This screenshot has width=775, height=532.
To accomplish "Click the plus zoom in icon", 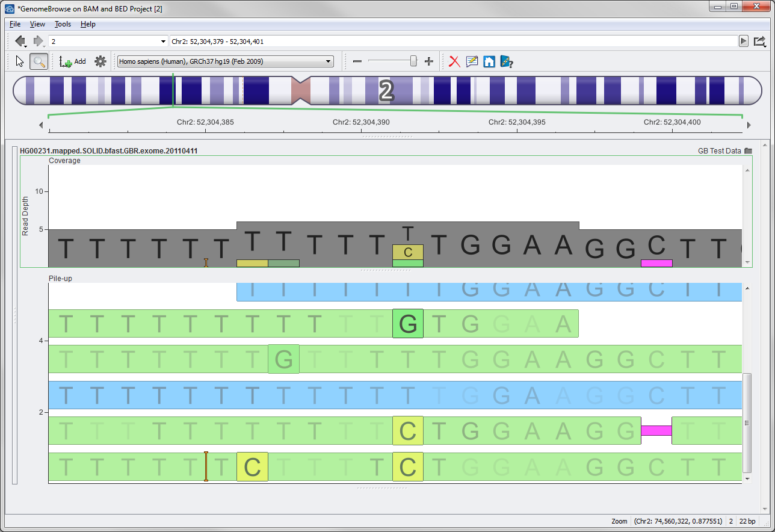I will pyautogui.click(x=429, y=61).
